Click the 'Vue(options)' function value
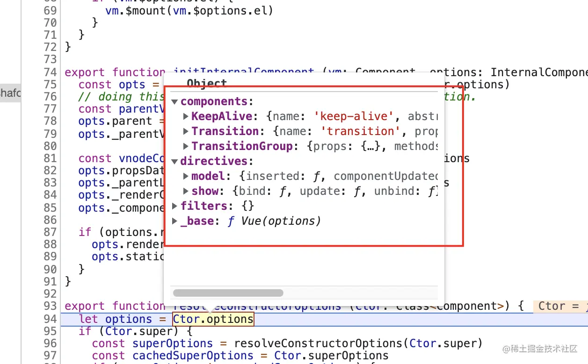This screenshot has height=364, width=588. click(x=281, y=221)
